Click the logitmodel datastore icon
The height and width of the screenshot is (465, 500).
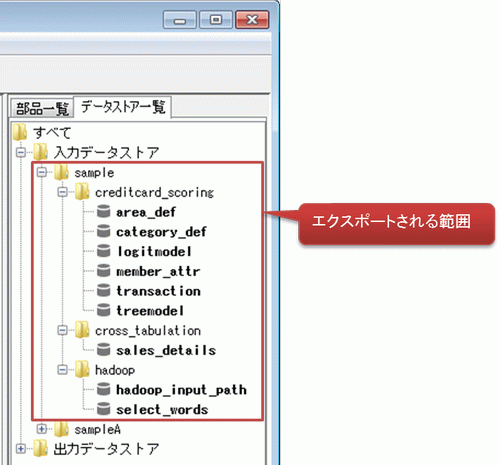tap(103, 251)
